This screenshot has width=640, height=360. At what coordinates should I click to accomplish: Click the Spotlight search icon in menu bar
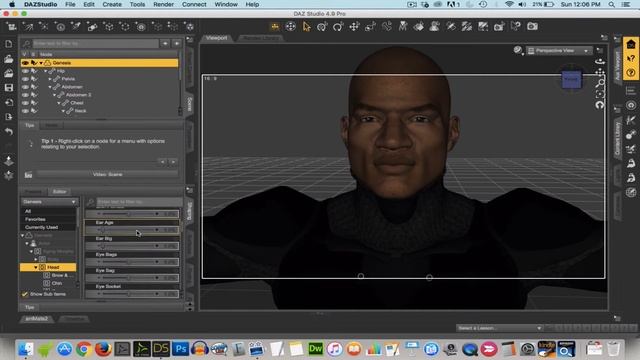pyautogui.click(x=611, y=4)
